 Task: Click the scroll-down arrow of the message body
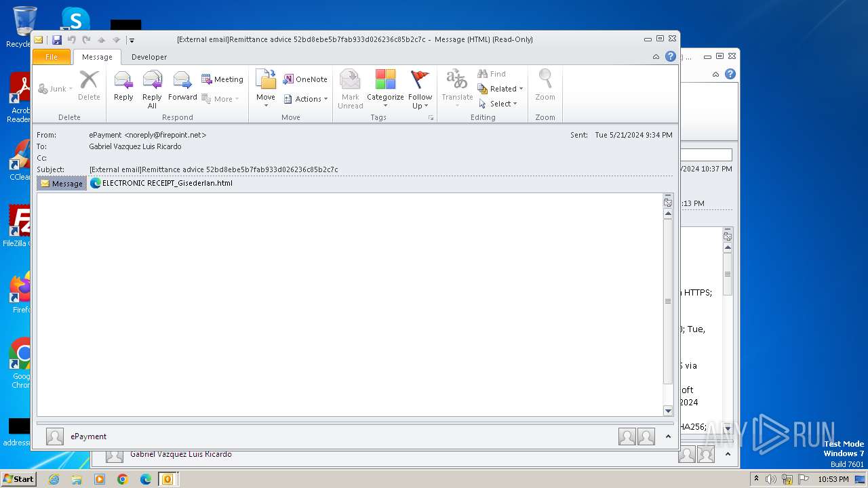(668, 411)
